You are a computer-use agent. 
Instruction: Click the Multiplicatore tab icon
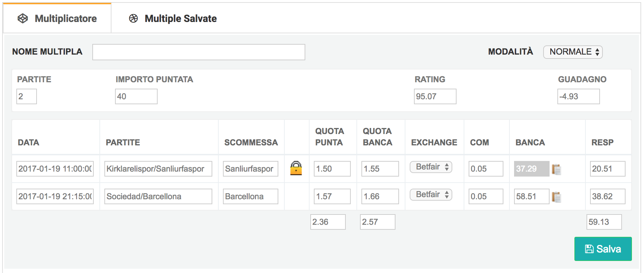pos(23,18)
